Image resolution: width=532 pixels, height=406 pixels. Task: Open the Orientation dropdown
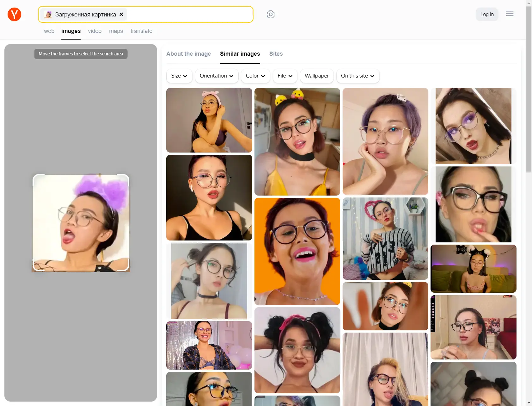click(217, 76)
